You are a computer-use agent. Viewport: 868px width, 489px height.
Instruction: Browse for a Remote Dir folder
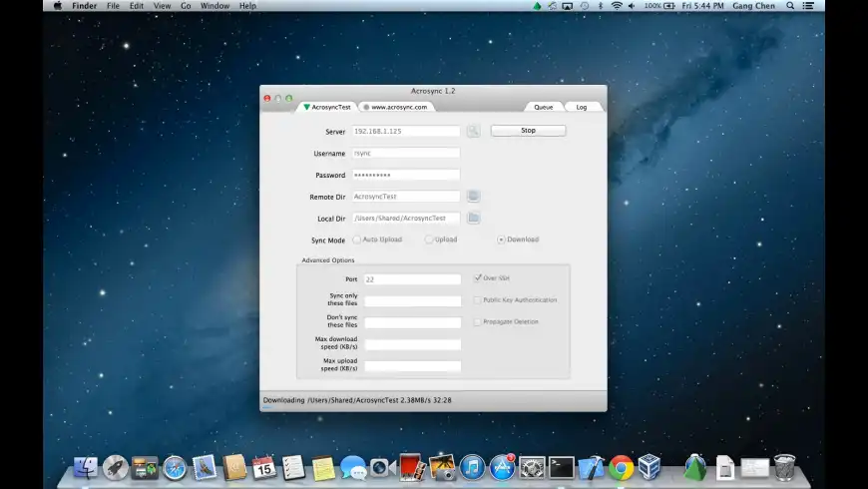click(474, 197)
